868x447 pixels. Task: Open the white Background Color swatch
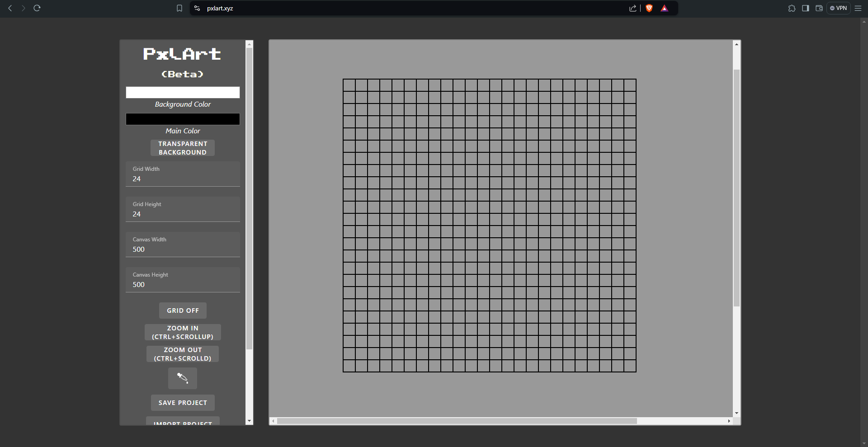(183, 93)
